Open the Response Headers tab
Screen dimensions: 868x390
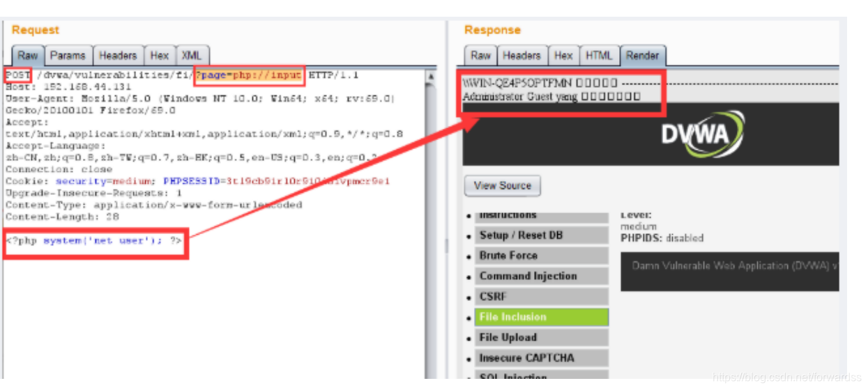coord(521,56)
